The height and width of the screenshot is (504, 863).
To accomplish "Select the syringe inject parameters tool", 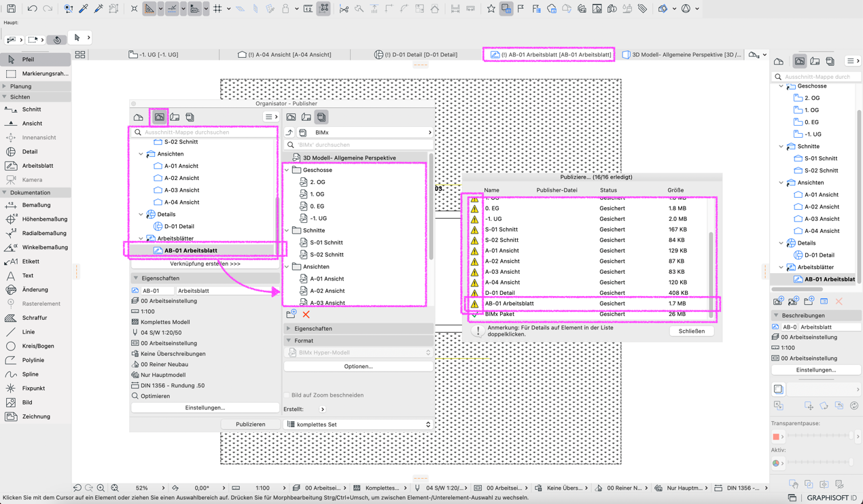I will (99, 9).
